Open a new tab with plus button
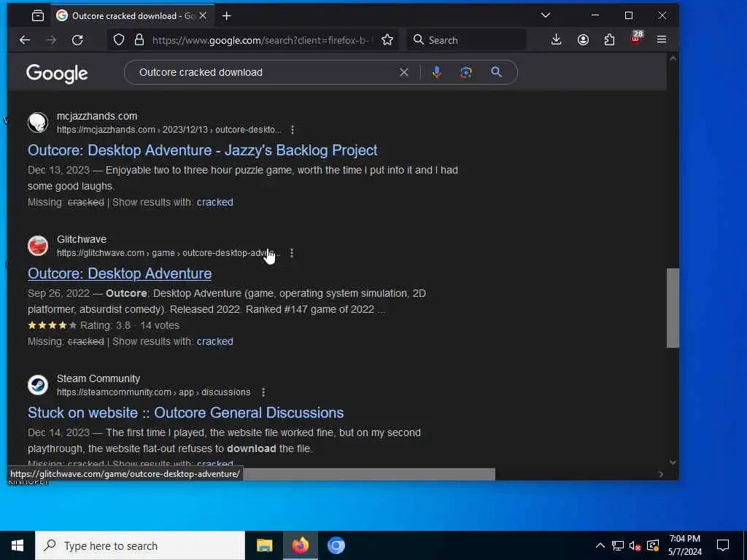Viewport: 747px width, 560px height. (227, 16)
